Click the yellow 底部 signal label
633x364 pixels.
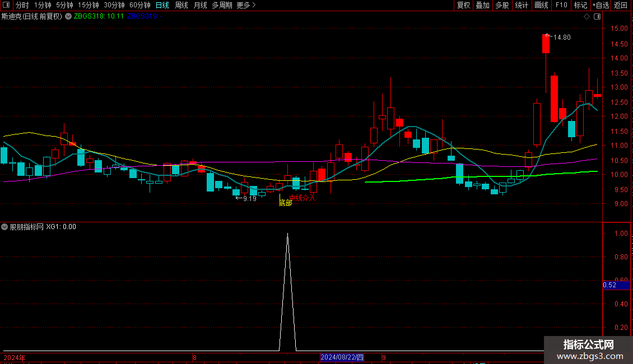[x=286, y=203]
